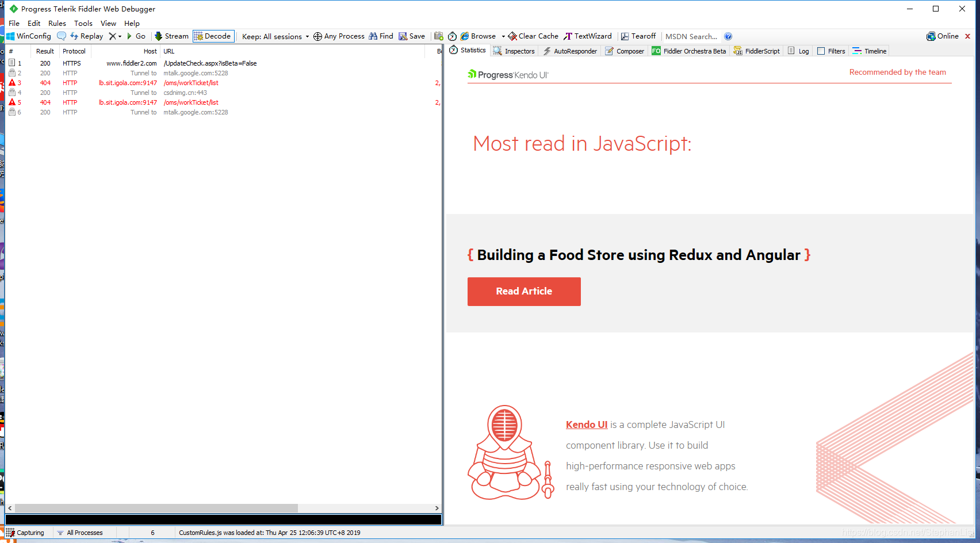
Task: Open the Help menu
Action: click(132, 24)
